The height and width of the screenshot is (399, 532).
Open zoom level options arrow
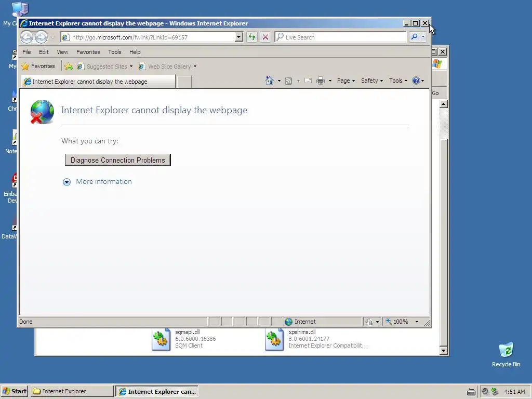pos(417,322)
